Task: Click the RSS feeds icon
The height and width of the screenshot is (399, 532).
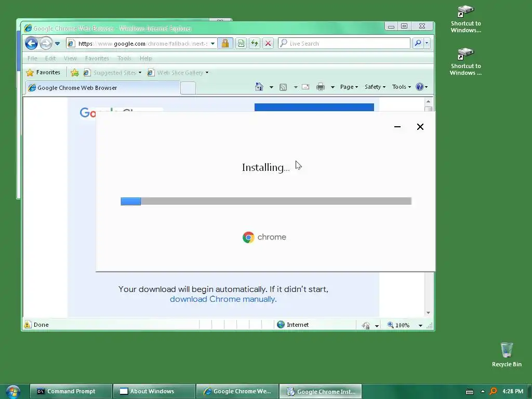Action: pos(283,87)
